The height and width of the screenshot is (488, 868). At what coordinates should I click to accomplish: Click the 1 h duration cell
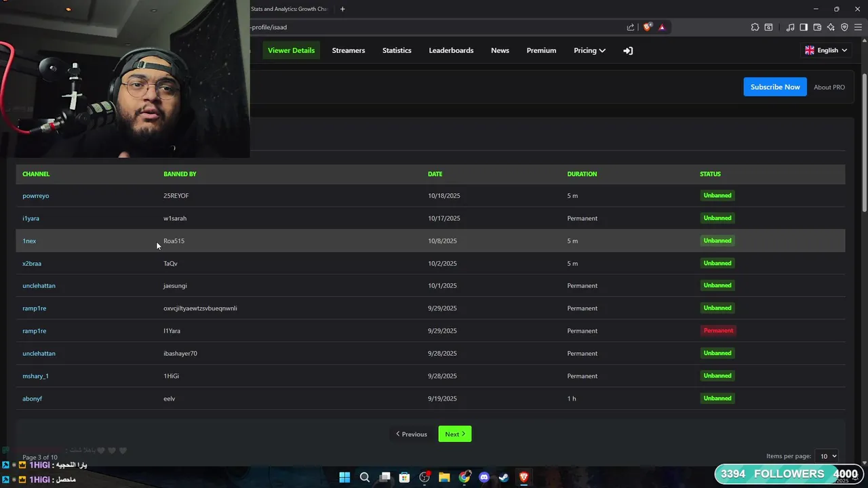pos(572,399)
